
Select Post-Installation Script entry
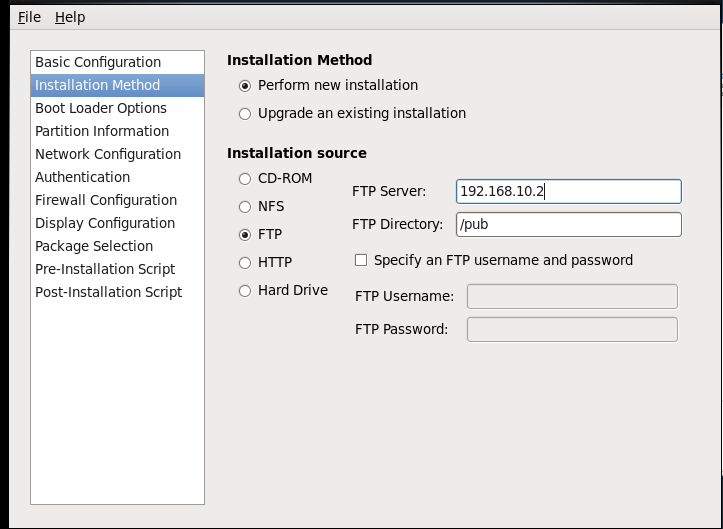(118, 293)
